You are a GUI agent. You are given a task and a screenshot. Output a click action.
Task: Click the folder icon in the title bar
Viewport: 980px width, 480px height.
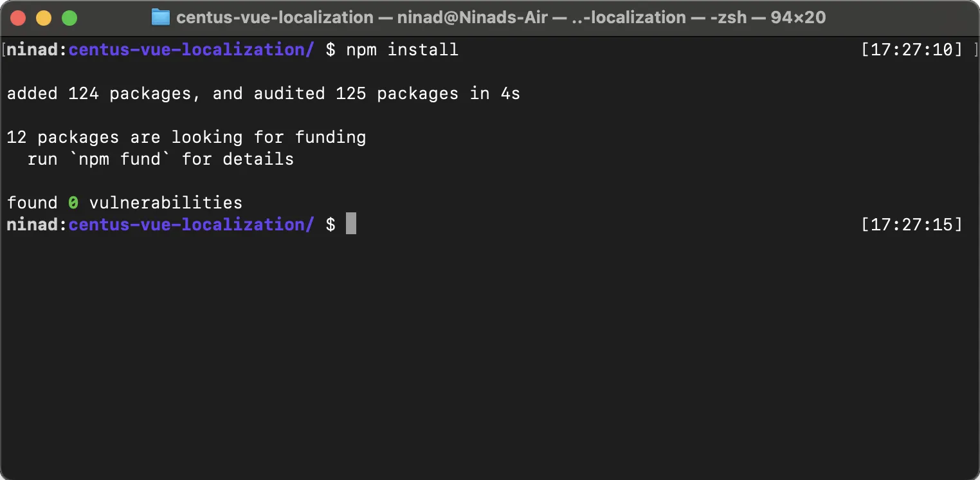tap(160, 17)
